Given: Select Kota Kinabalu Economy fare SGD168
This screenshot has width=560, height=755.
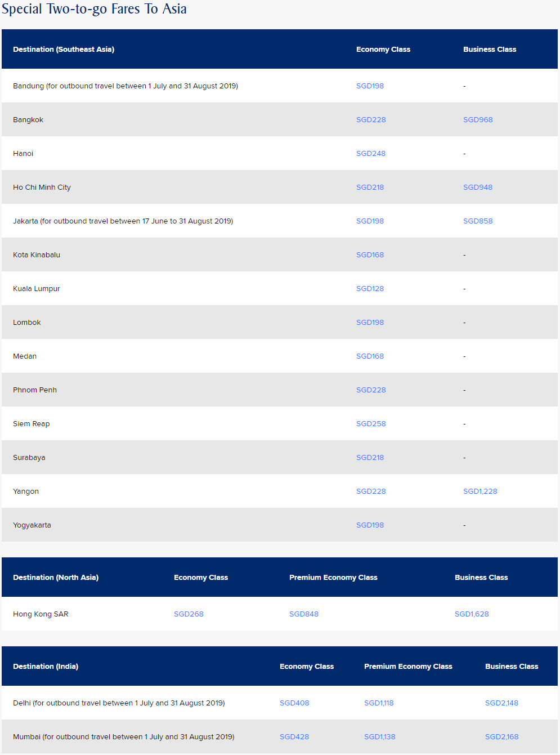Looking at the screenshot, I should point(370,255).
